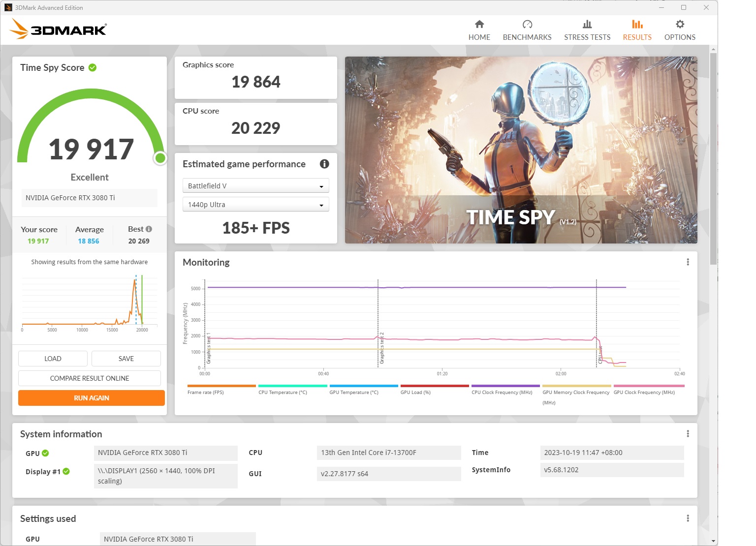Toggle the GPU Temperature legend swatch
756x546 pixels.
pos(364,386)
